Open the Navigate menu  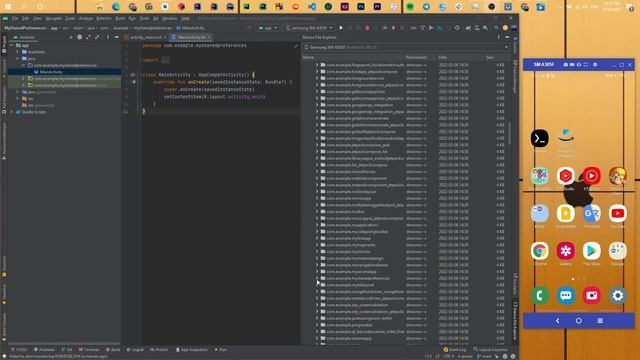[53, 18]
